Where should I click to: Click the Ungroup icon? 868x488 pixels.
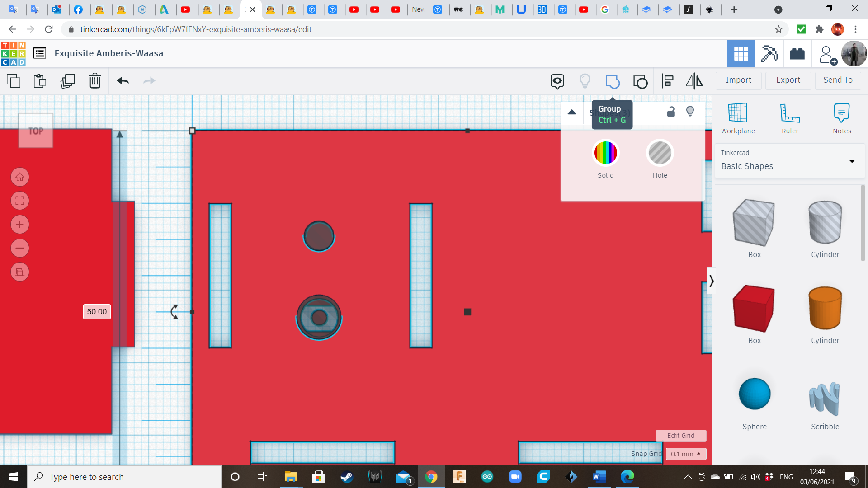pyautogui.click(x=640, y=81)
